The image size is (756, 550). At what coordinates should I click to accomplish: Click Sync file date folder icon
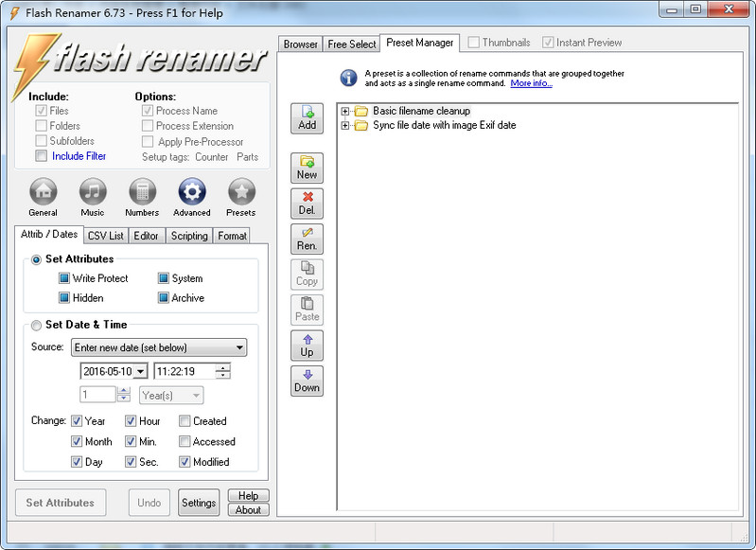pos(361,126)
